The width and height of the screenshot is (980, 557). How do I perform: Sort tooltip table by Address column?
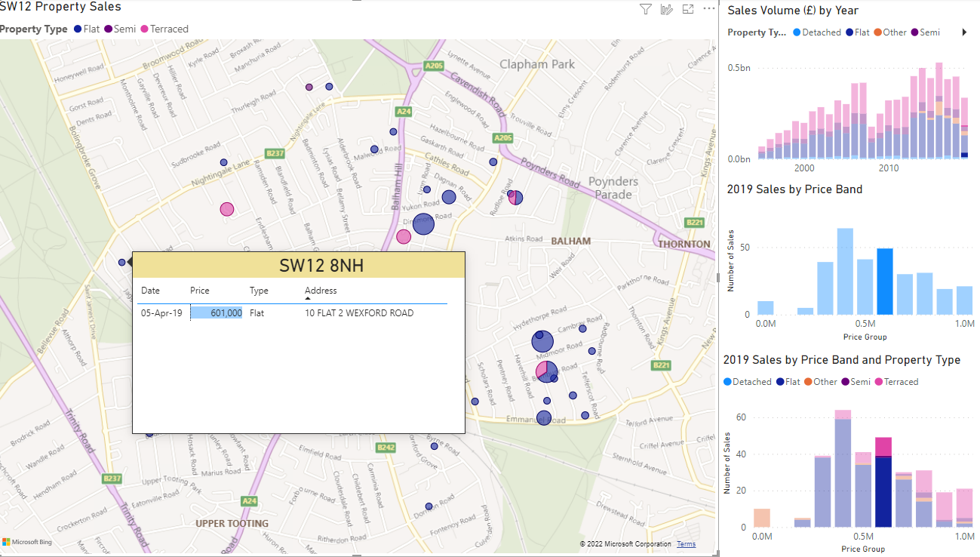pyautogui.click(x=321, y=291)
